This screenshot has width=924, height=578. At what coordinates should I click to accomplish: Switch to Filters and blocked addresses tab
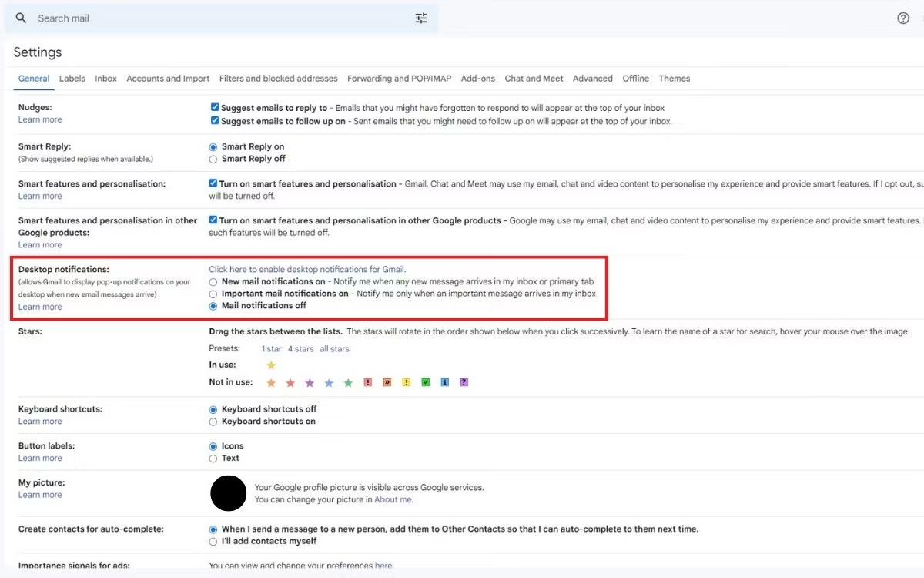278,79
